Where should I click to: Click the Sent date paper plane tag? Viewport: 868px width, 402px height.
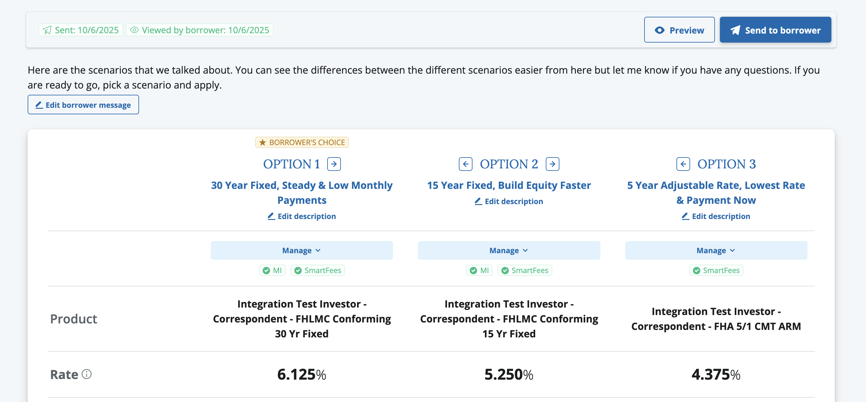click(81, 30)
